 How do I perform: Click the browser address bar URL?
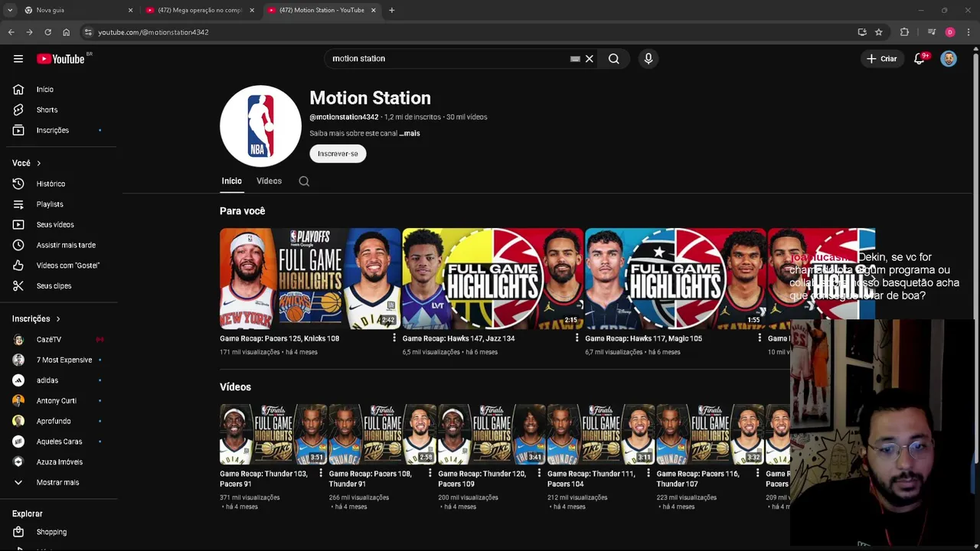pyautogui.click(x=153, y=32)
